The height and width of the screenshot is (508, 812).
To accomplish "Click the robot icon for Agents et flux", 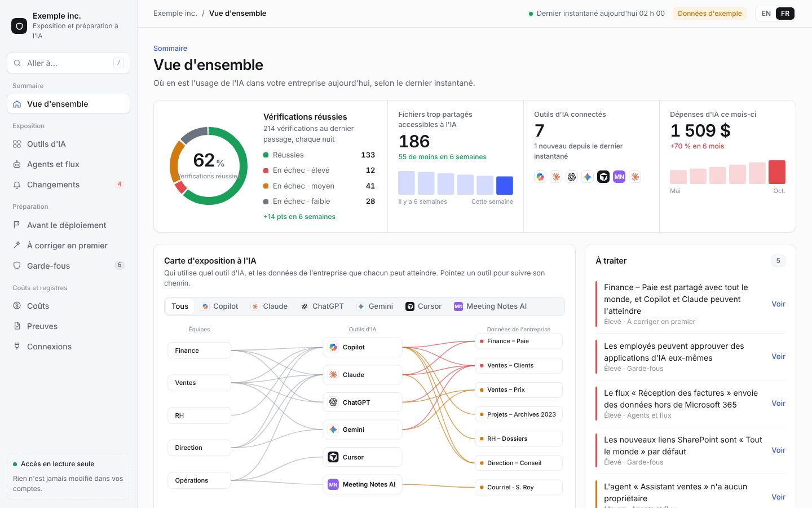I will (x=17, y=164).
